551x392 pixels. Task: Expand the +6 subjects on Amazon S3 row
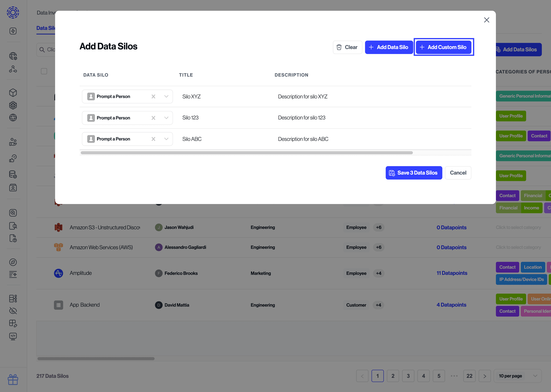coord(379,227)
